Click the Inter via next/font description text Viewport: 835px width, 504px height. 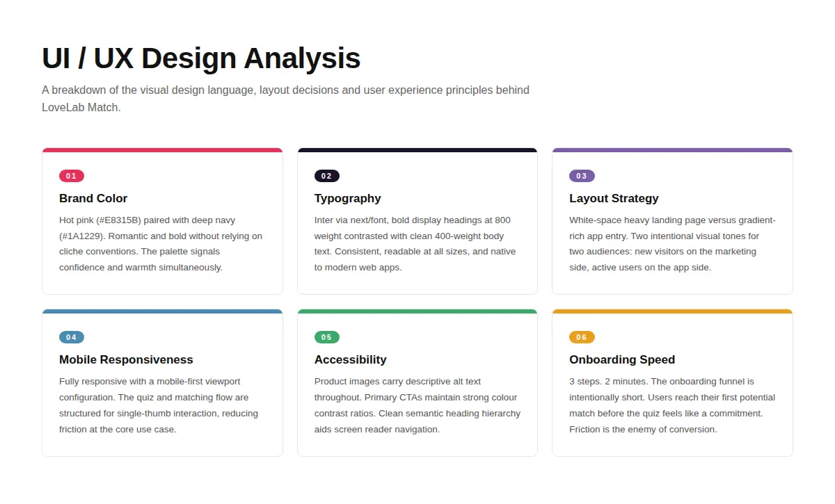pos(415,243)
